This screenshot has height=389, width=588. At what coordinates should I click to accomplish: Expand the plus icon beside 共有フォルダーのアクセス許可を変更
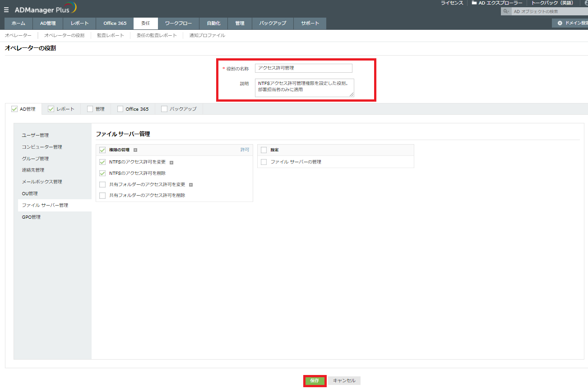[191, 185]
